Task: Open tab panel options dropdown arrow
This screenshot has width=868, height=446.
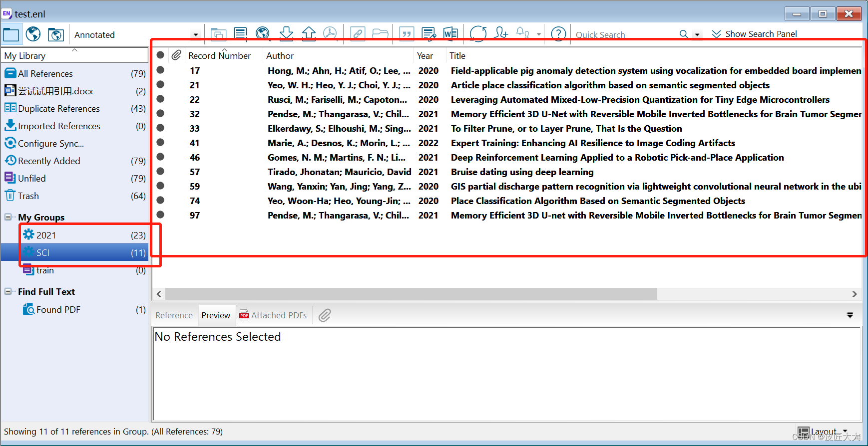Action: [850, 315]
